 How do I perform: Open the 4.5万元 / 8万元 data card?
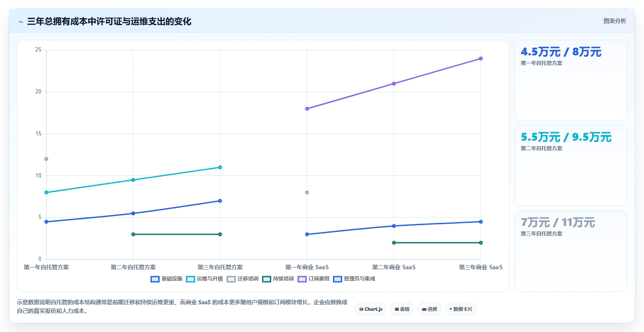click(570, 80)
